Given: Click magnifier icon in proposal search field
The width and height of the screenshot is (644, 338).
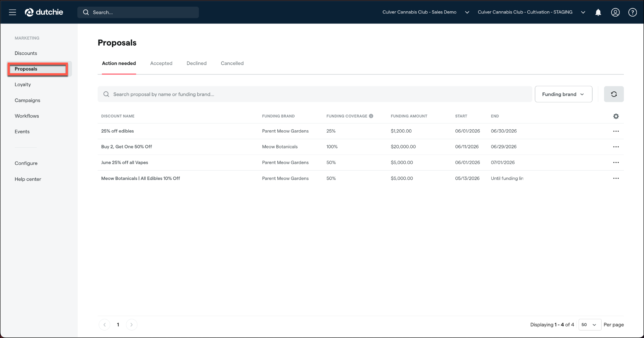Looking at the screenshot, I should [106, 94].
